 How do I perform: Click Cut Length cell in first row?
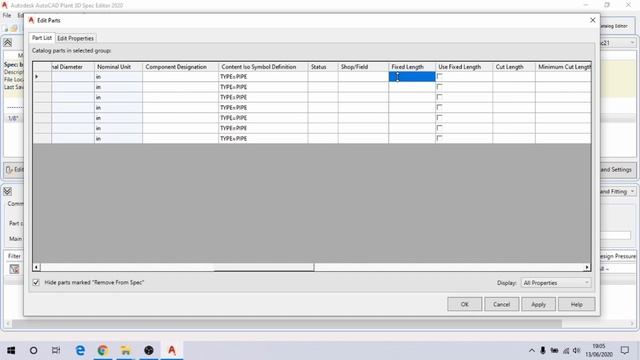point(514,77)
